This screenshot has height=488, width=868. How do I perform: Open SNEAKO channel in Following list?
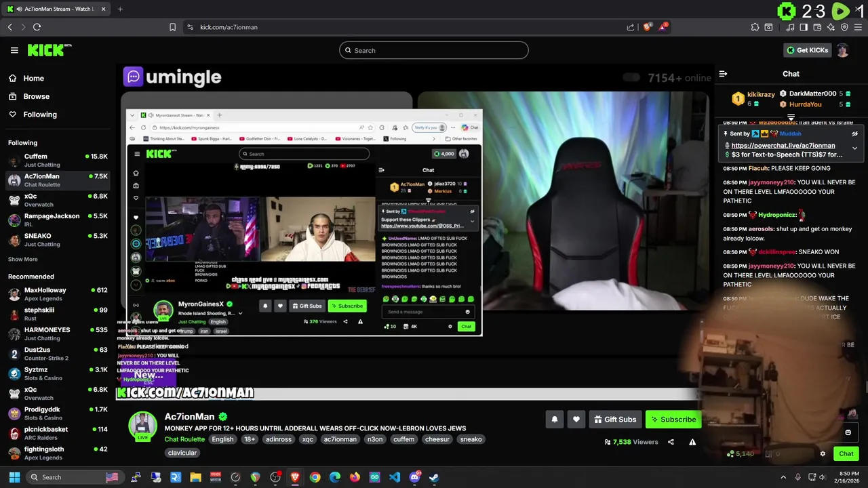(58, 239)
